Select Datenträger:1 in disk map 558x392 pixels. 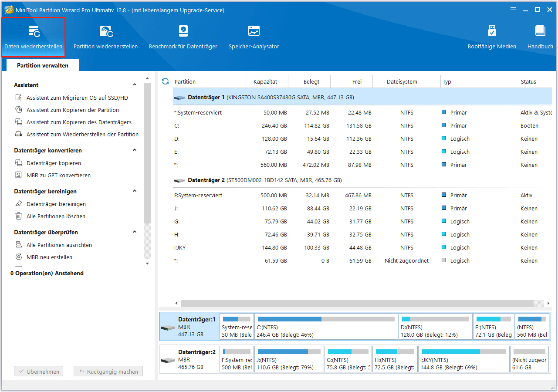coord(189,326)
